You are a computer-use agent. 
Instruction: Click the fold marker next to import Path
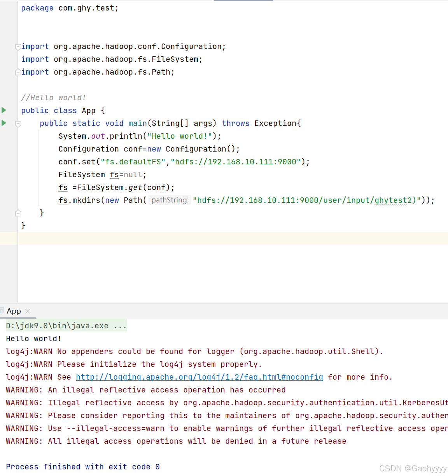(17, 71)
